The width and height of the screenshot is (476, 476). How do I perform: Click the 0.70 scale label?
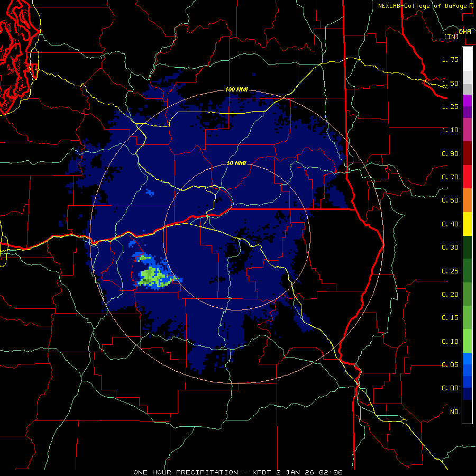tap(450, 177)
